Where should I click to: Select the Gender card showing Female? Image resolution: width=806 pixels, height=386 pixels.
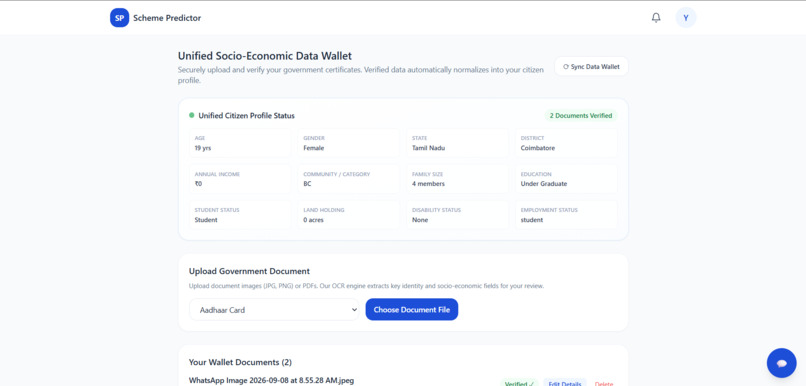click(349, 143)
